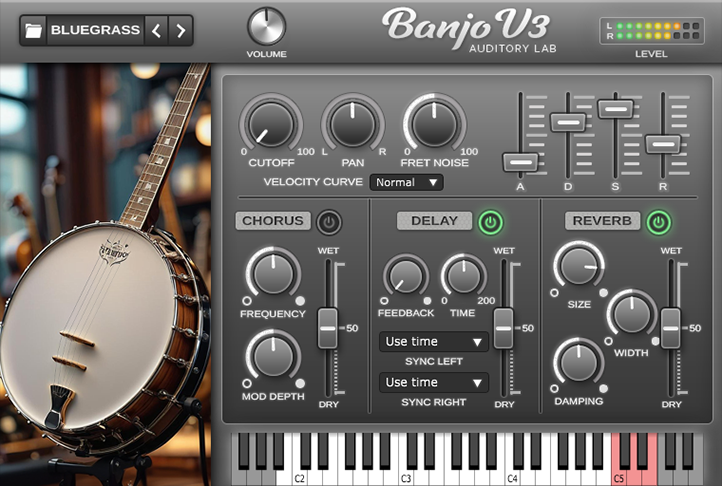The image size is (722, 486).
Task: Click the BLUEGRASS preset name
Action: click(x=95, y=30)
